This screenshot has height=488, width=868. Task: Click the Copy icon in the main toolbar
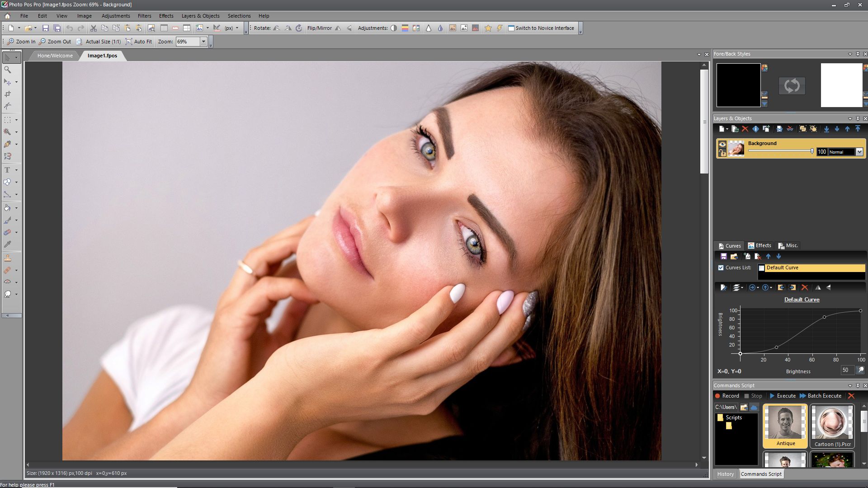point(104,28)
